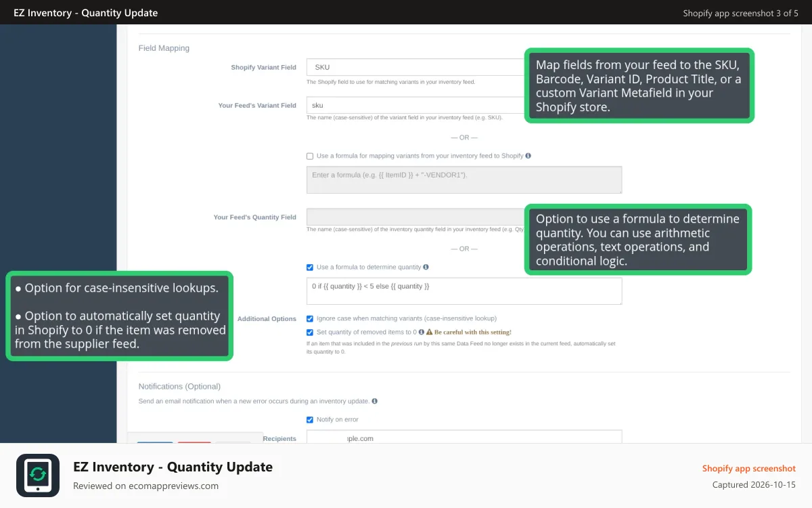Click the 'Notifications (Optional)' heading

179,386
